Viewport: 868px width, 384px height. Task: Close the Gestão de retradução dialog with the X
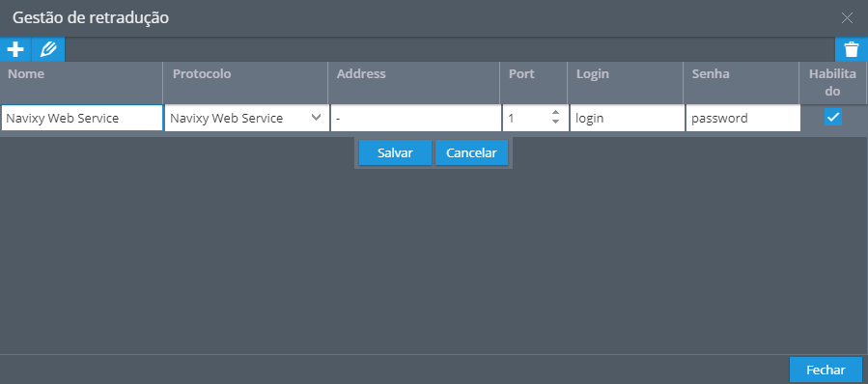847,17
